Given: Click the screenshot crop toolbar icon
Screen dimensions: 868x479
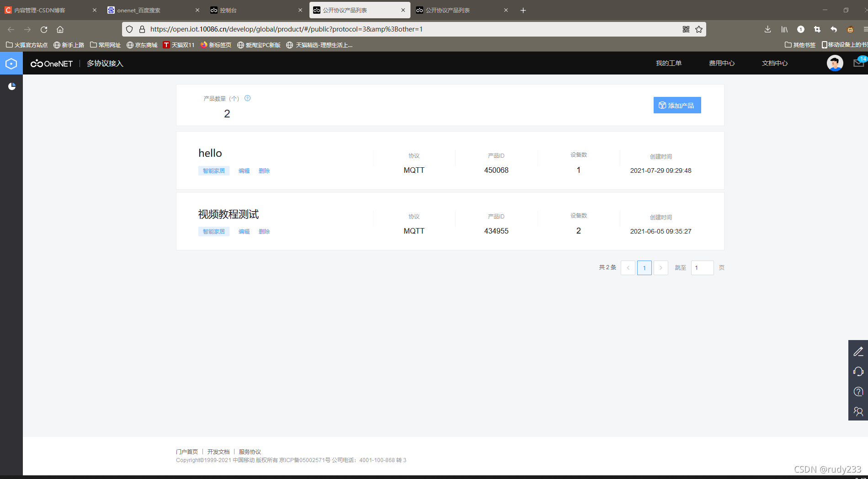Looking at the screenshot, I should tap(817, 29).
